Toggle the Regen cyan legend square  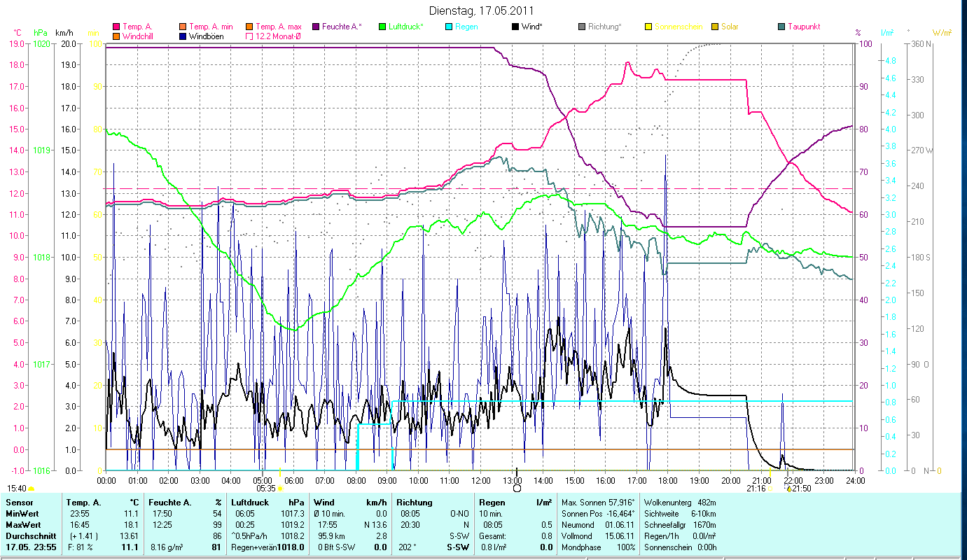coord(448,27)
